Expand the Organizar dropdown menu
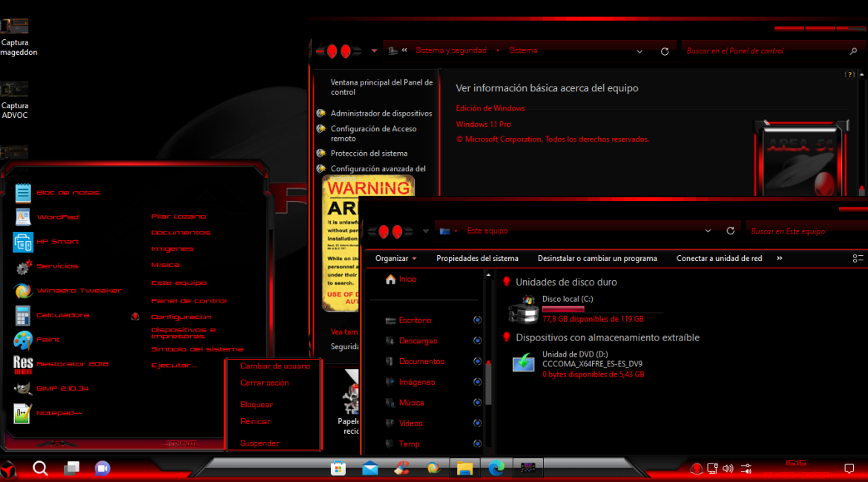 pyautogui.click(x=395, y=259)
